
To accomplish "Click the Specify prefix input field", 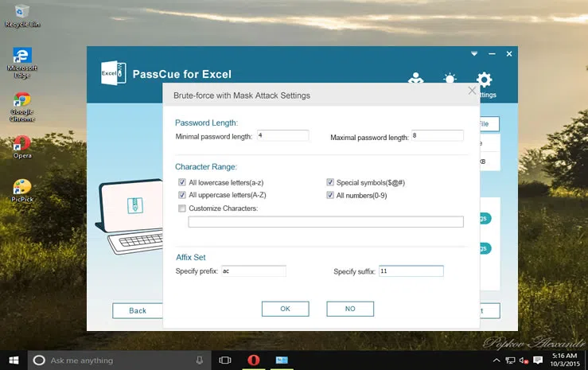I will pyautogui.click(x=254, y=271).
